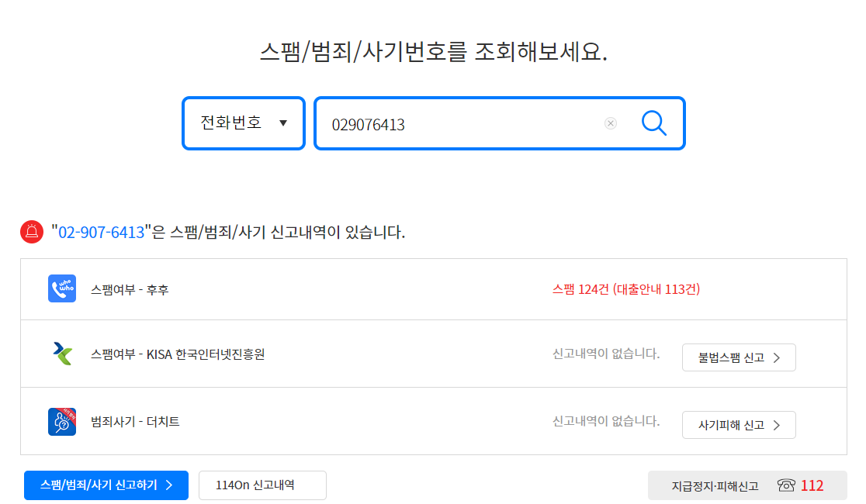This screenshot has width=866, height=504.
Task: Click the 사기피해 신고 button
Action: (739, 425)
